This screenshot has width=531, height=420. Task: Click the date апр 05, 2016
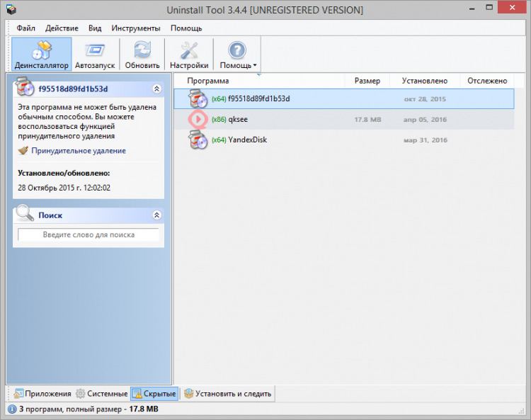coord(425,120)
